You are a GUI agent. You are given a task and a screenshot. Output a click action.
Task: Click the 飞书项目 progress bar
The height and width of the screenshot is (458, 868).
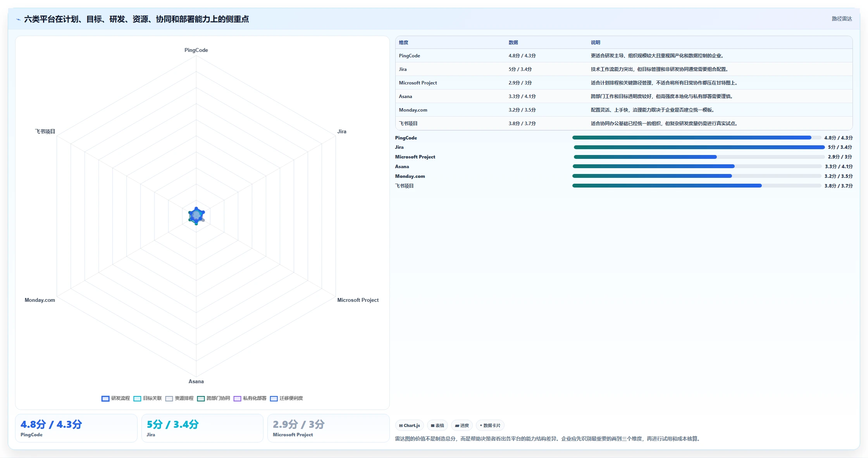(x=697, y=186)
